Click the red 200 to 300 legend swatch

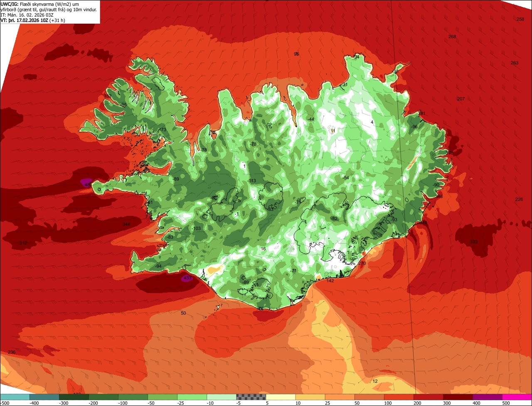[428, 397]
